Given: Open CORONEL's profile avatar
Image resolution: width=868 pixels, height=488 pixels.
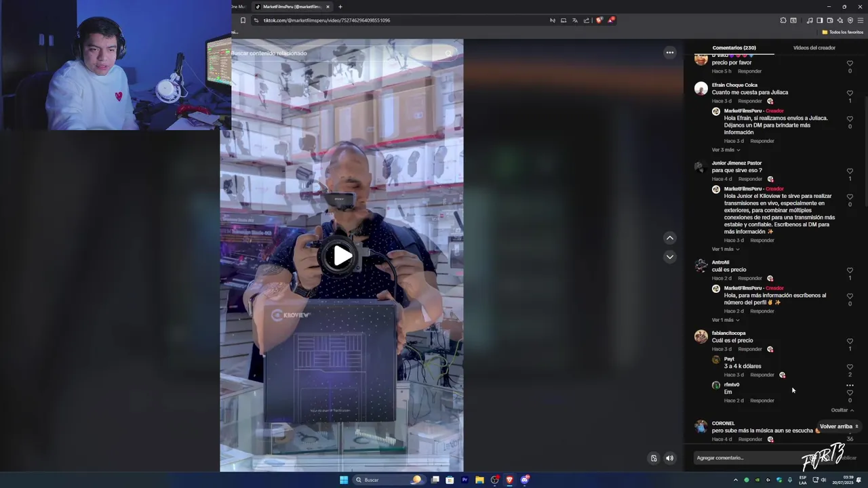Looking at the screenshot, I should click(701, 427).
